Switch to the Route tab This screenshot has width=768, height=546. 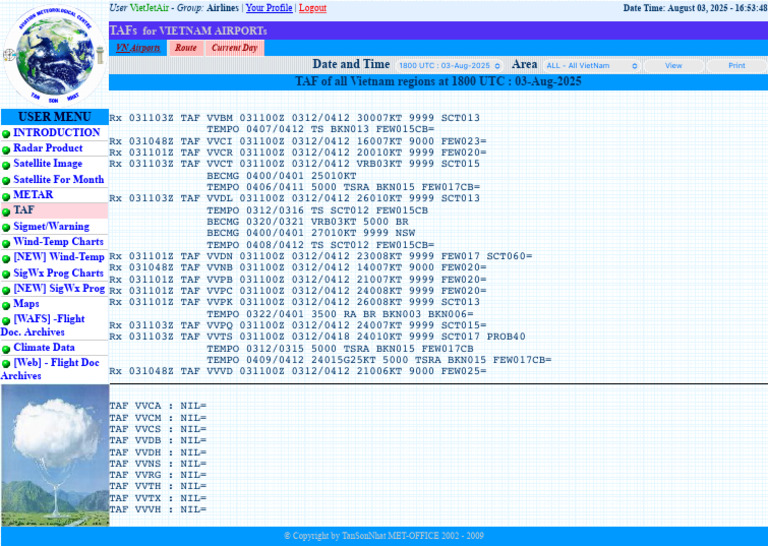(x=186, y=48)
